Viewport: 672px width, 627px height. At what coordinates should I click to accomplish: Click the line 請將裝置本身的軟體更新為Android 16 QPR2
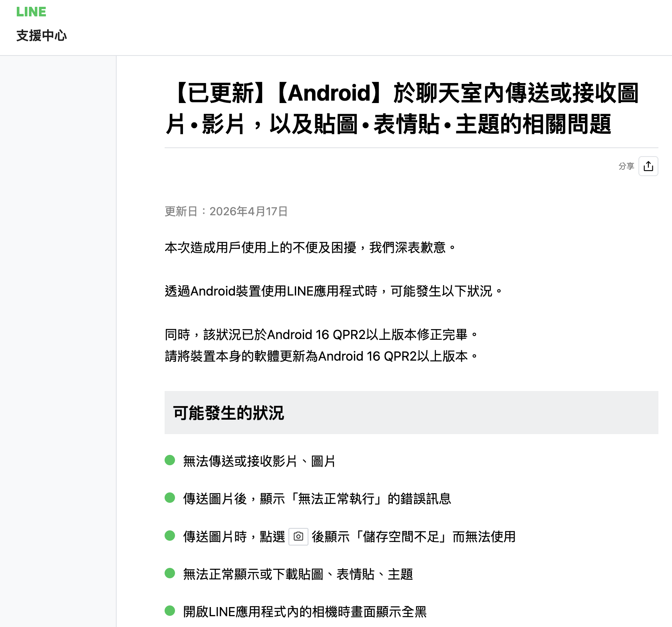click(321, 356)
